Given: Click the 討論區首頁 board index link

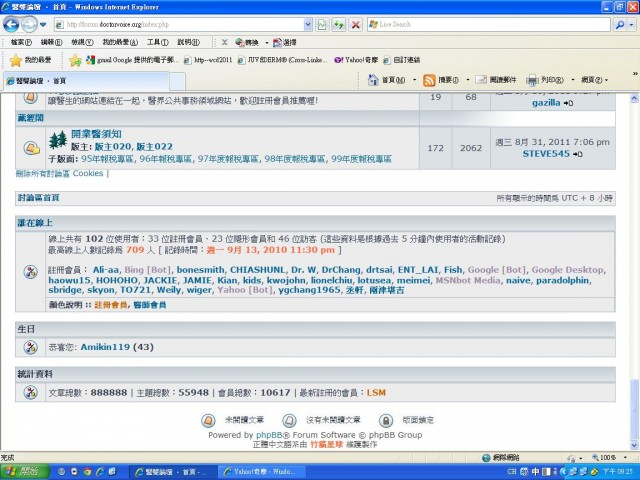Looking at the screenshot, I should [39, 198].
